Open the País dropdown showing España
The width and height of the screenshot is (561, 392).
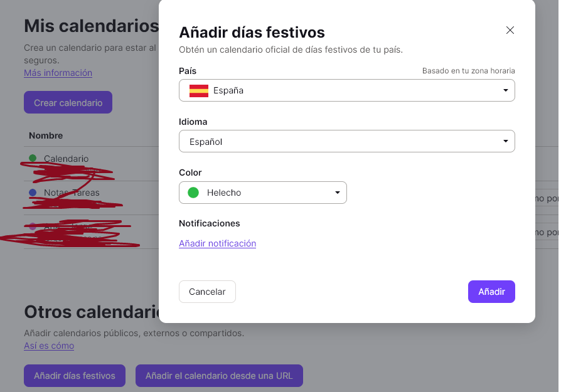tap(346, 90)
